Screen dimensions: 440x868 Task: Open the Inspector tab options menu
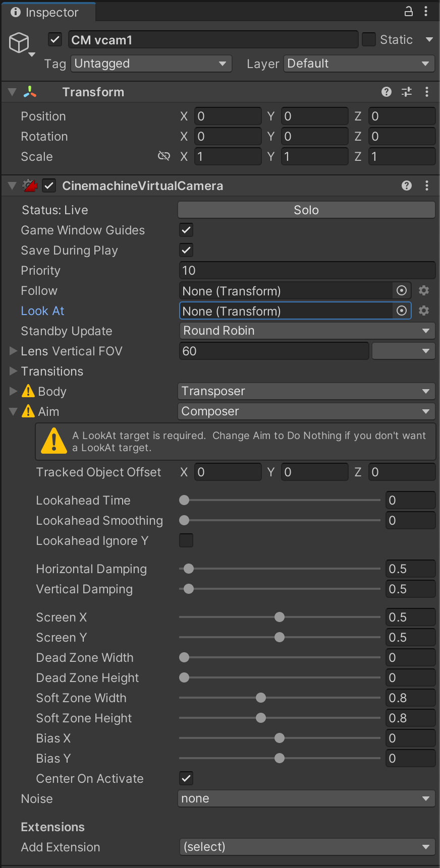426,11
